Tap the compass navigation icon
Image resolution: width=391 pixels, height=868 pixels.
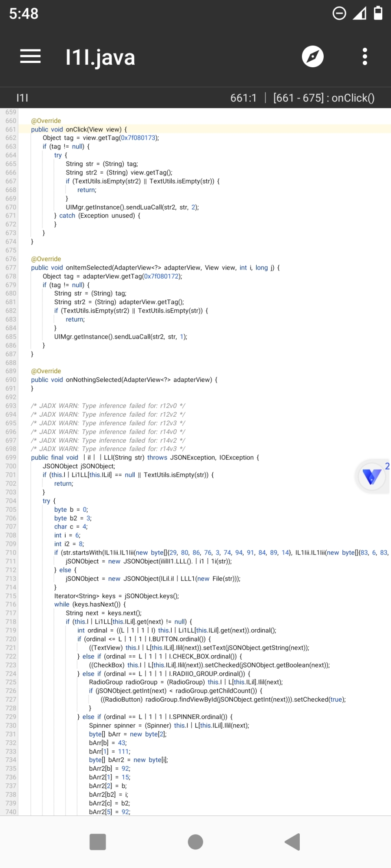pyautogui.click(x=313, y=56)
